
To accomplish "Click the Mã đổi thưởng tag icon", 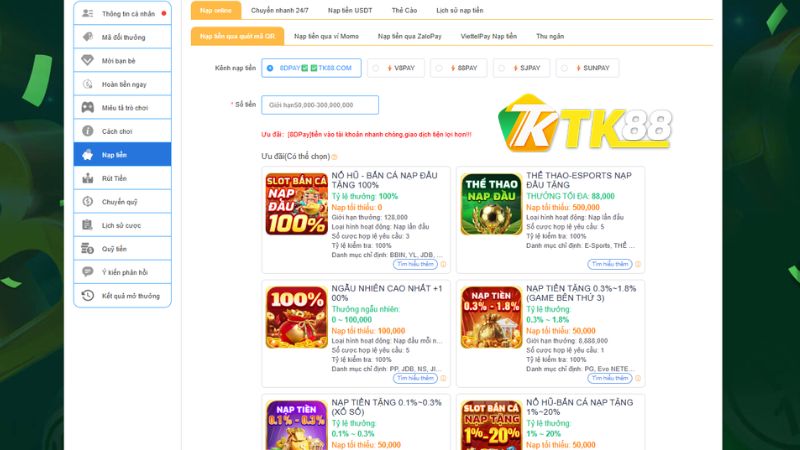I will pyautogui.click(x=88, y=37).
